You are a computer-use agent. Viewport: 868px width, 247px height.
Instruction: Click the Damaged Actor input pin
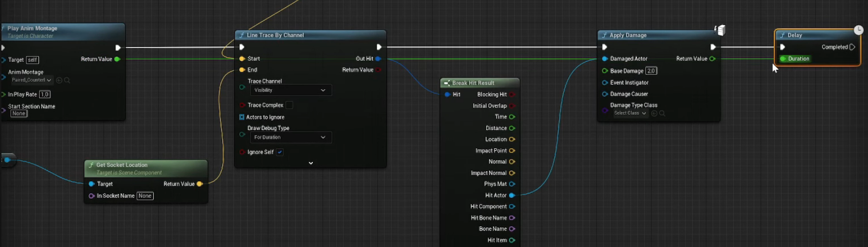(x=605, y=59)
